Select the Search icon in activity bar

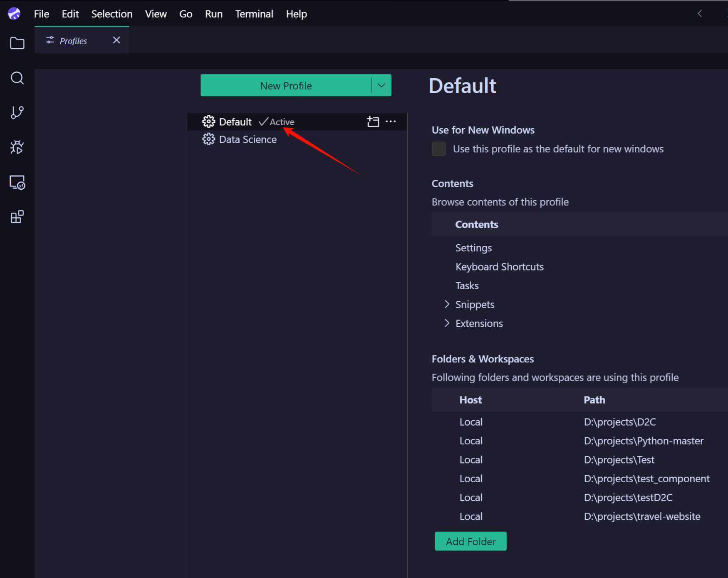pyautogui.click(x=17, y=78)
